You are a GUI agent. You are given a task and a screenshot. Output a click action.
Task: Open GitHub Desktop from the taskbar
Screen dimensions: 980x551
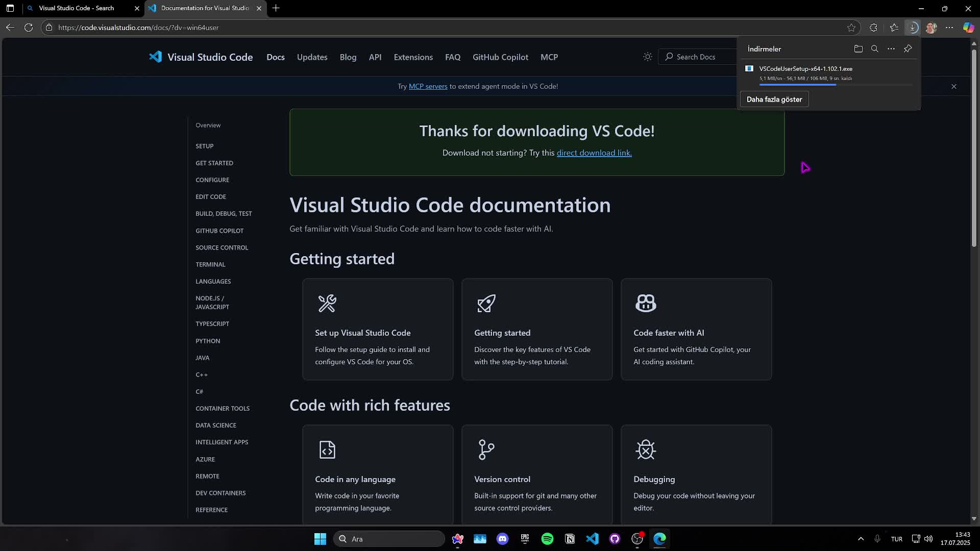(615, 539)
